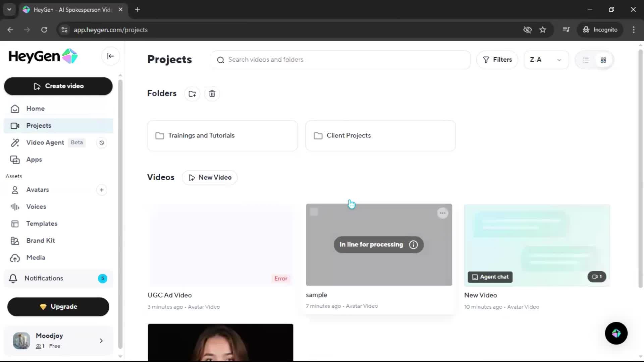
Task: Click plus icon next to Avatars
Action: coord(102,190)
